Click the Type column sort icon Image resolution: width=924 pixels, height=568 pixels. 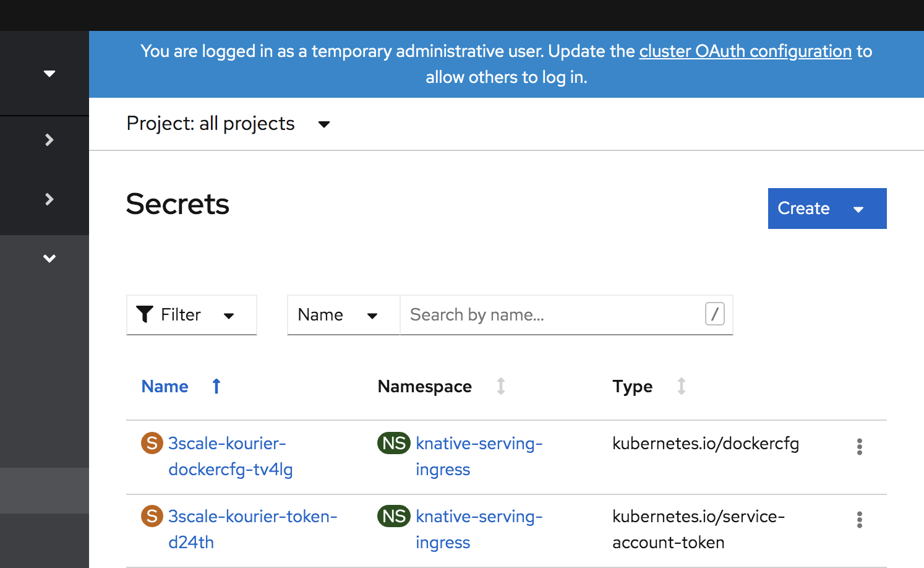681,387
